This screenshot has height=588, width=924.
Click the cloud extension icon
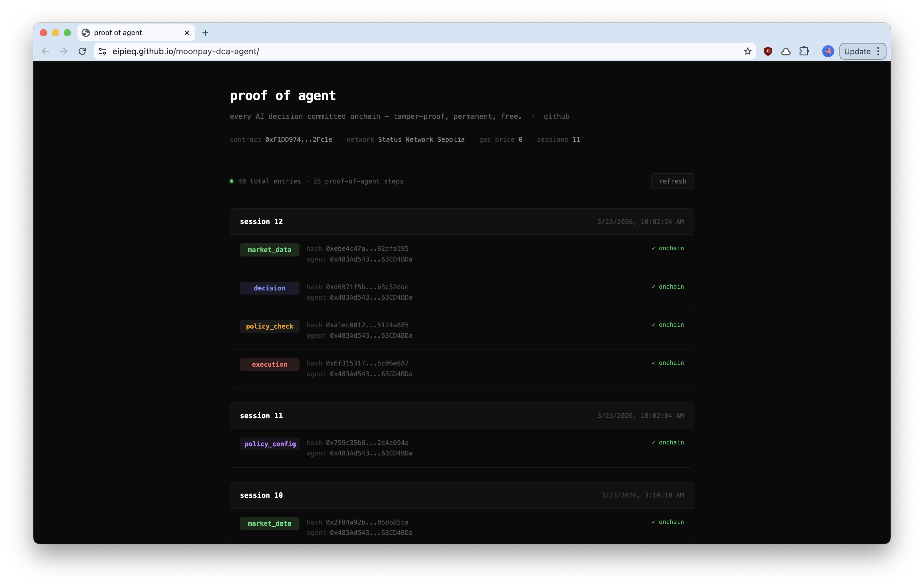(x=786, y=52)
